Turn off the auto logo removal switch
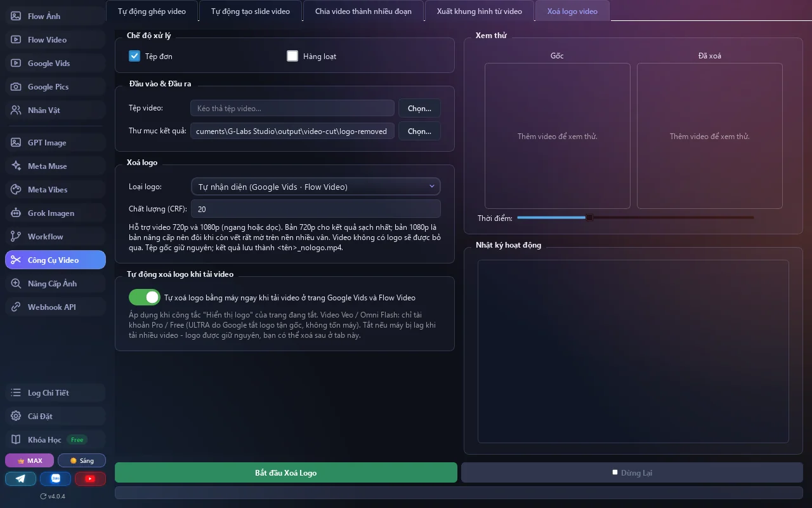 (145, 297)
